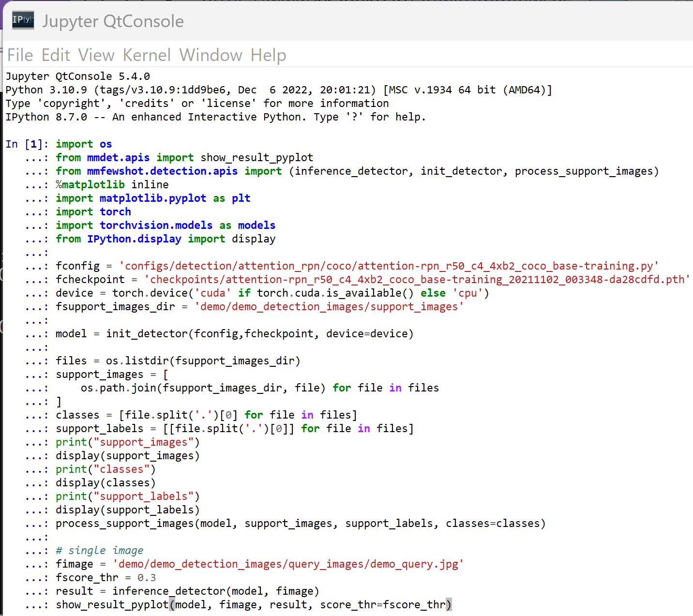Click the fcheckpoint .pth path string
Viewport: 693px width, 616px height.
(x=417, y=280)
